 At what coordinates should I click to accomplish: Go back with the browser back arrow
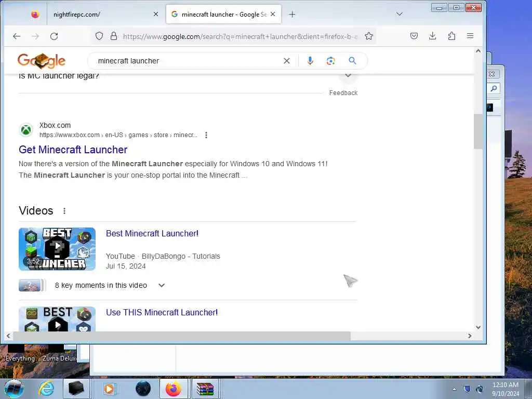pyautogui.click(x=17, y=36)
